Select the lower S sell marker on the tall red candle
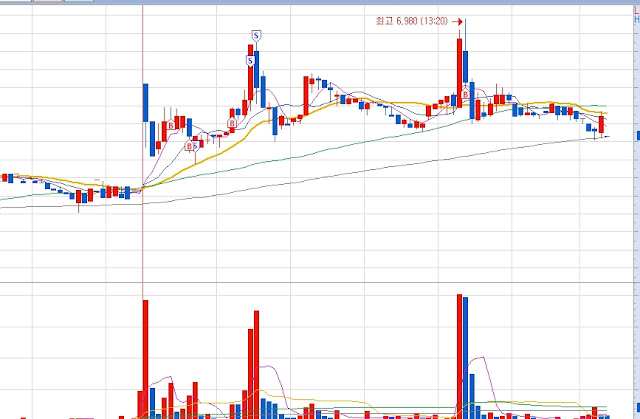This screenshot has width=640, height=419. [x=250, y=61]
